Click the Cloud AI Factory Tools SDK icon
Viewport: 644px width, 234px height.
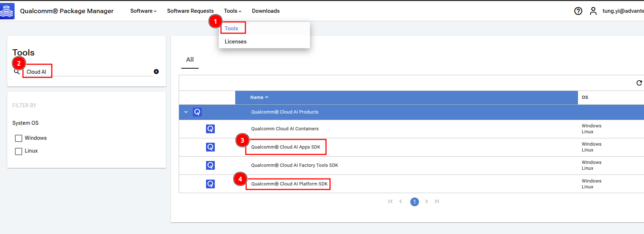210,165
